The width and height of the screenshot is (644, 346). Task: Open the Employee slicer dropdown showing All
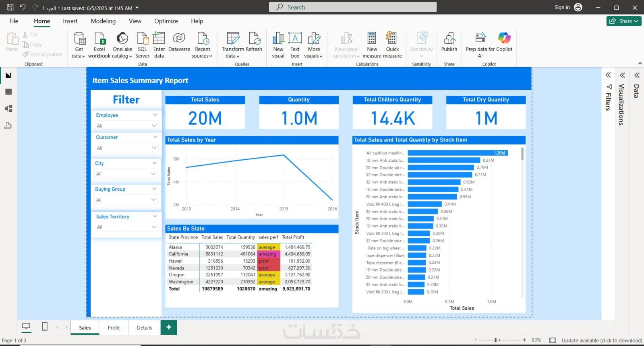[126, 126]
